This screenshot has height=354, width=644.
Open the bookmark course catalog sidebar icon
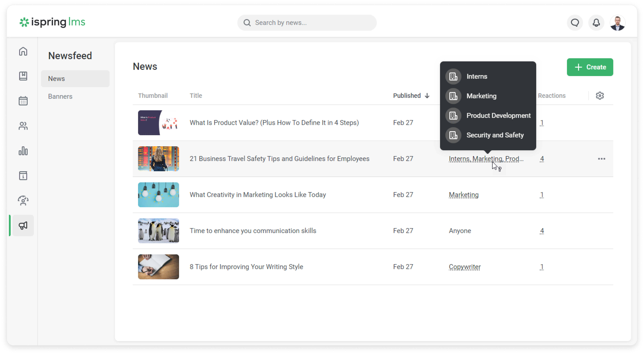(23, 76)
